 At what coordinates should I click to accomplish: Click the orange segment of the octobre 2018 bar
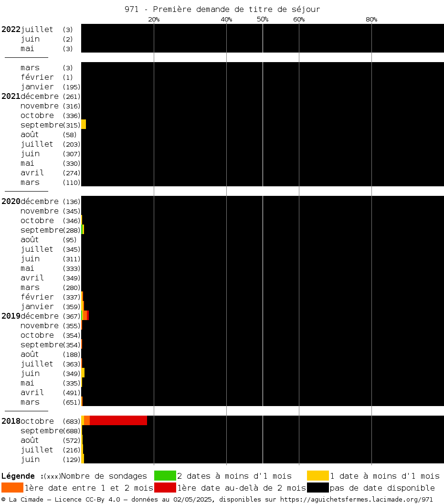87,420
